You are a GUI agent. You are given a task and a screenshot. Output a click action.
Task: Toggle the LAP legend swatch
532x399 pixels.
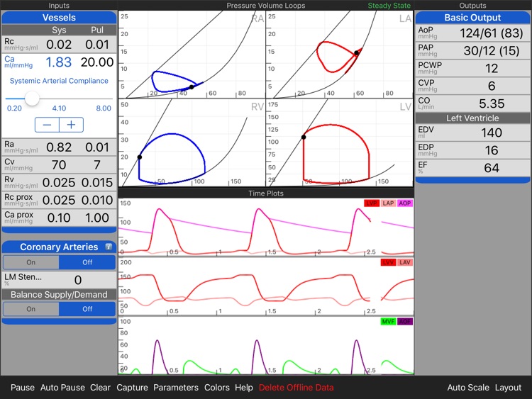point(388,203)
